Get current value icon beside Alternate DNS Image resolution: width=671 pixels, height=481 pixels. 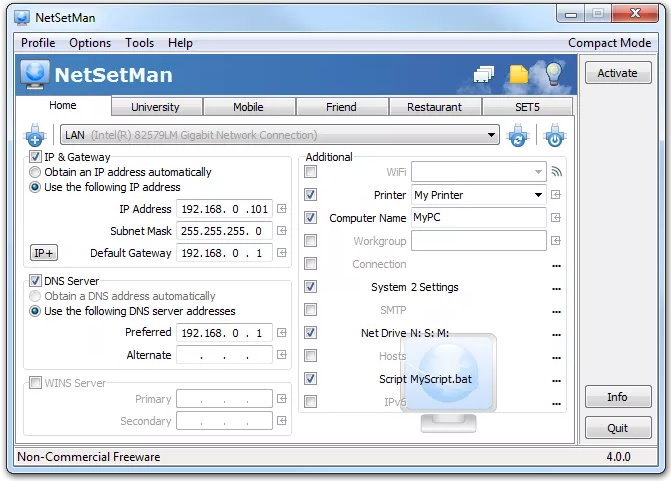282,354
